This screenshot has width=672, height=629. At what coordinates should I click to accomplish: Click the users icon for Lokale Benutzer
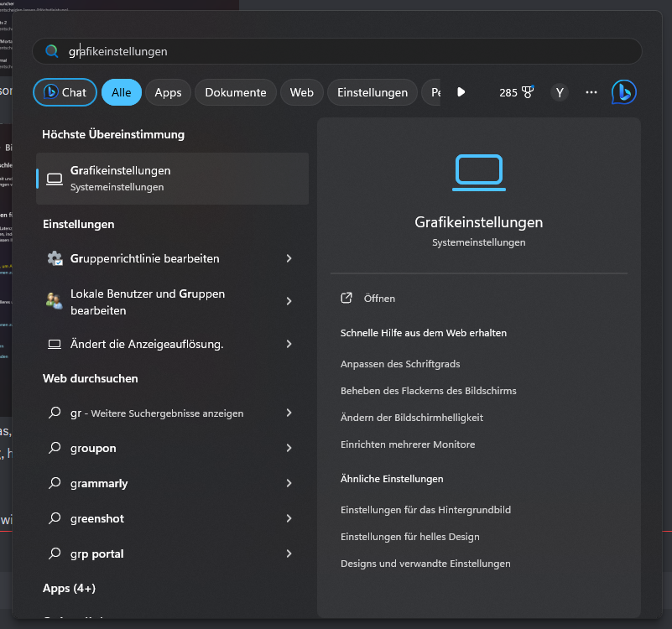pyautogui.click(x=55, y=301)
